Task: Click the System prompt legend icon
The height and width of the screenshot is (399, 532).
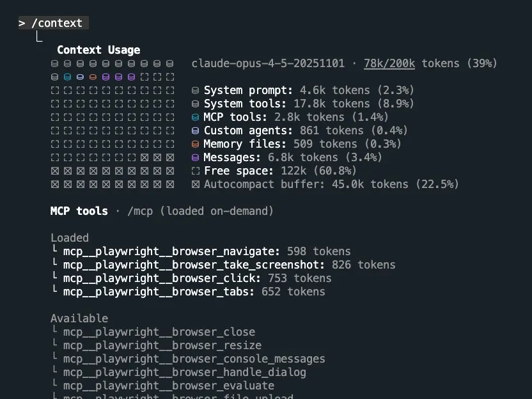Action: [195, 90]
